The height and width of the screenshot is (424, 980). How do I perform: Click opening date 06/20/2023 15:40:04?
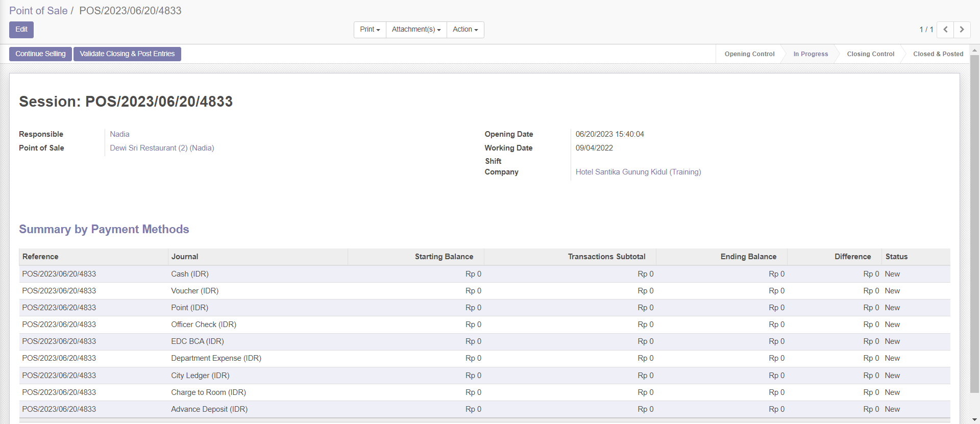[x=610, y=134]
